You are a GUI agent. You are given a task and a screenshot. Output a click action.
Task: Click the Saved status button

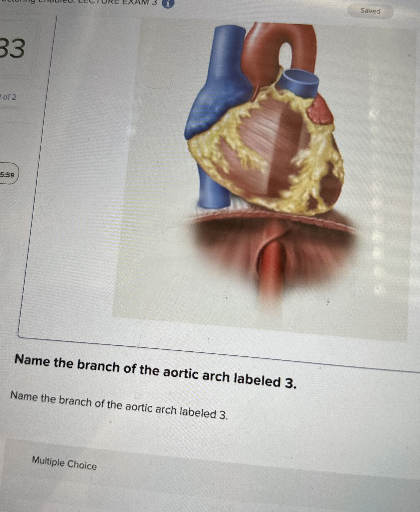[370, 11]
